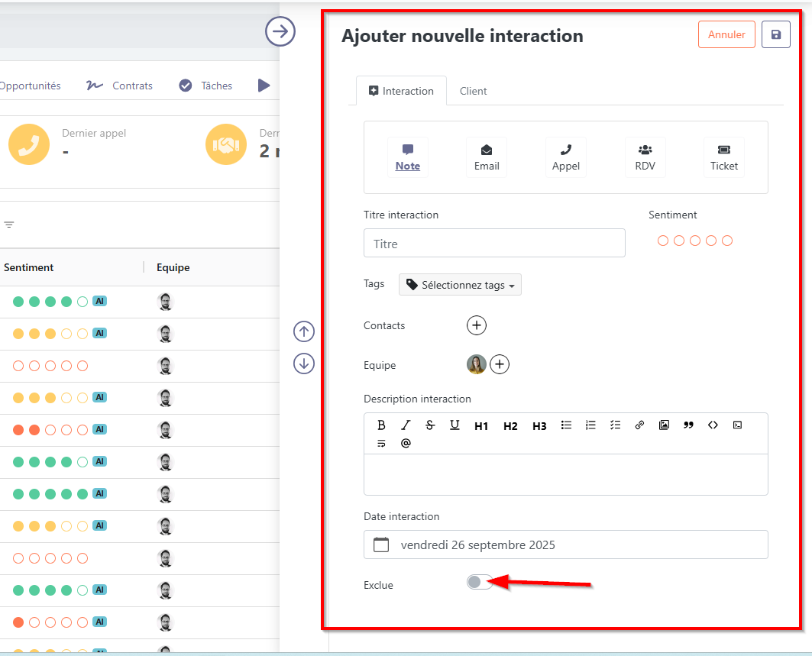Open the Contrats tab
The height and width of the screenshot is (656, 812).
(132, 86)
